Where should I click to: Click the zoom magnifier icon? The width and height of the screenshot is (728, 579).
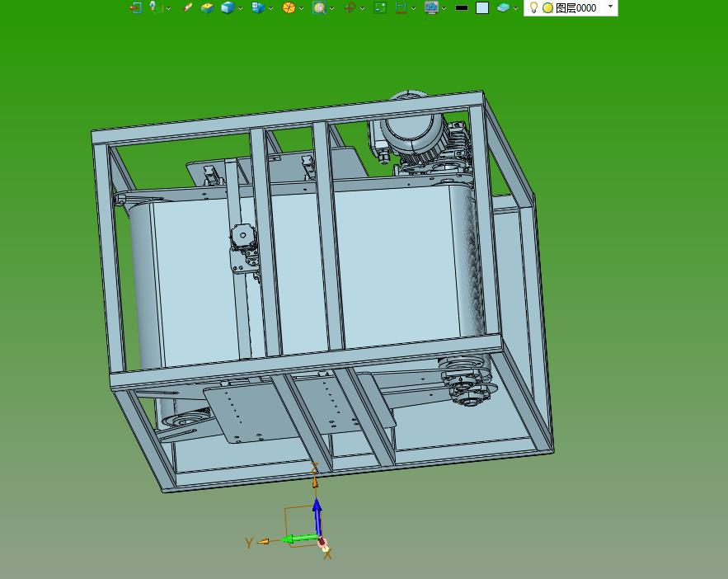click(x=319, y=8)
